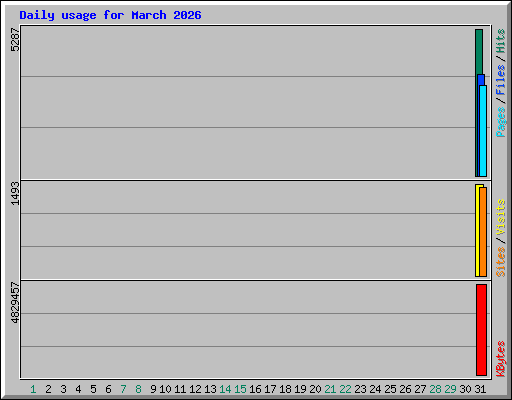512x400 pixels.
Task: Click day 3 on the x-axis
Action: point(63,389)
